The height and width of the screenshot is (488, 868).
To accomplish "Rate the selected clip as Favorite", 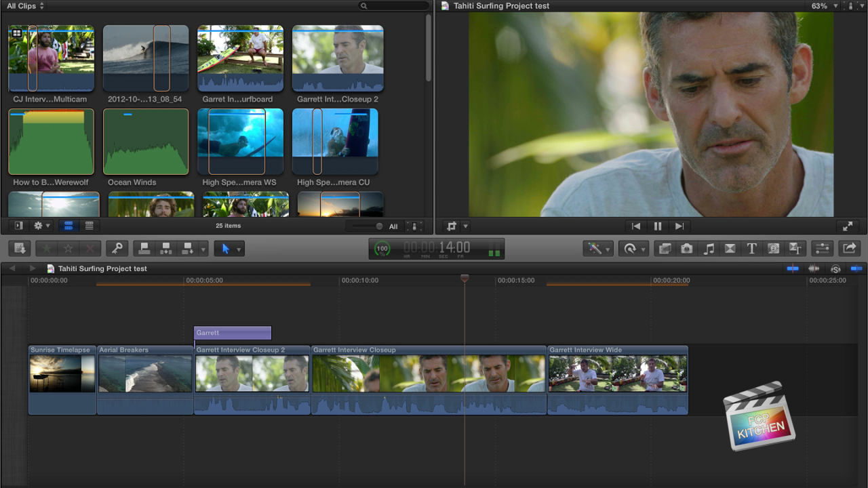I will [45, 248].
